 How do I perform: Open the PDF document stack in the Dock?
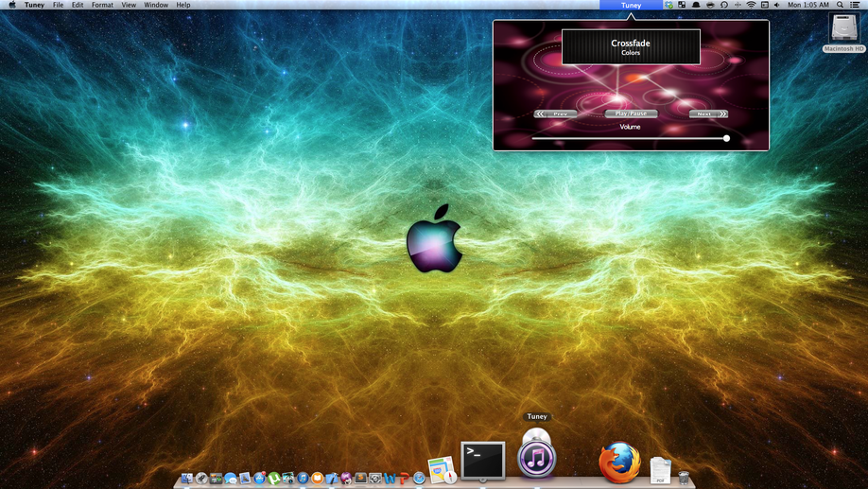click(660, 470)
